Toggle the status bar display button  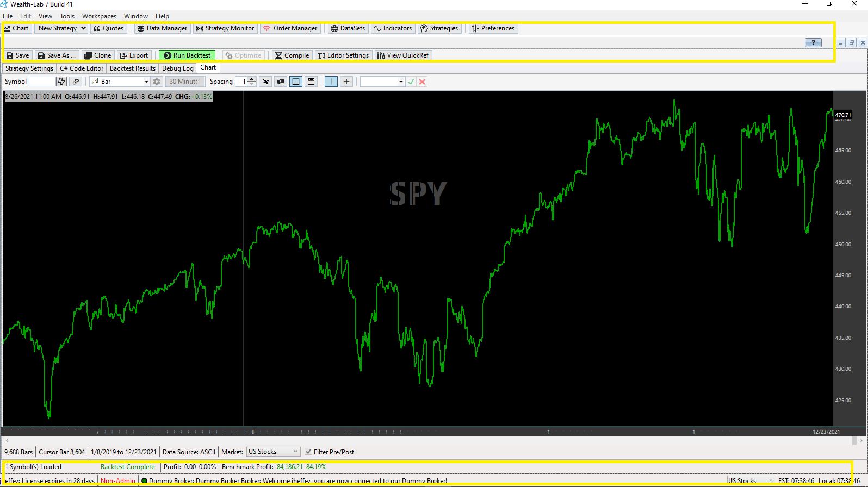[296, 82]
